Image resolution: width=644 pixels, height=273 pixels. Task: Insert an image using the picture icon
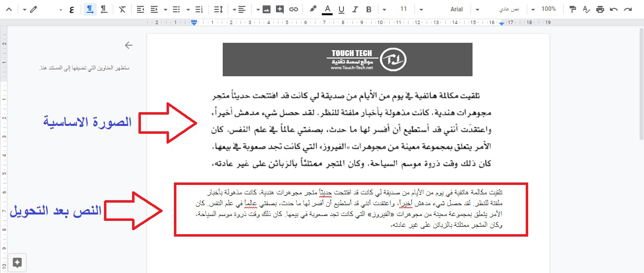(x=267, y=9)
